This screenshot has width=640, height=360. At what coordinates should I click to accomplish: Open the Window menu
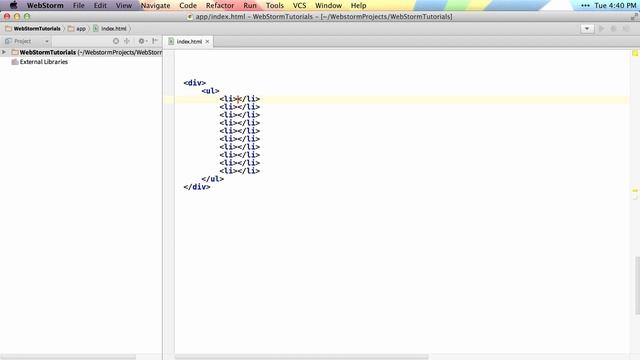(x=328, y=5)
